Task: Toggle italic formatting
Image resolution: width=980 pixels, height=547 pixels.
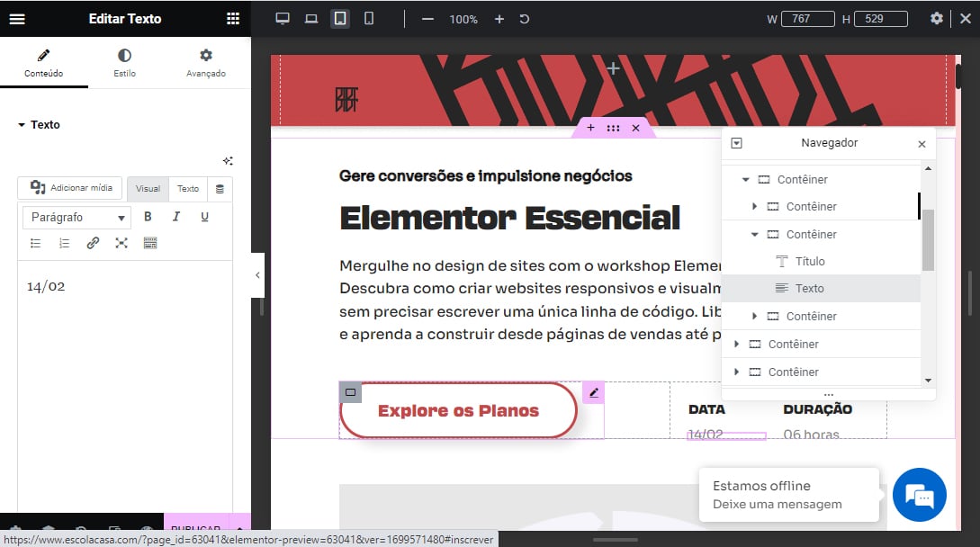Action: point(176,216)
